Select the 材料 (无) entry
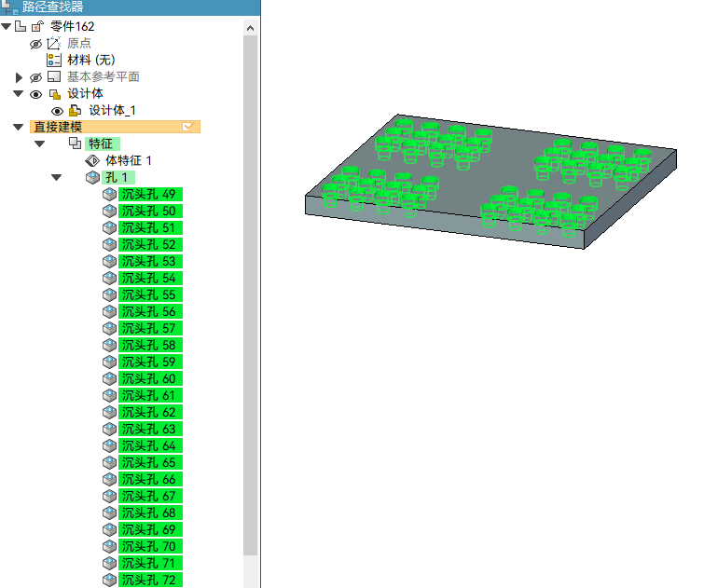The image size is (704, 588). pos(91,61)
